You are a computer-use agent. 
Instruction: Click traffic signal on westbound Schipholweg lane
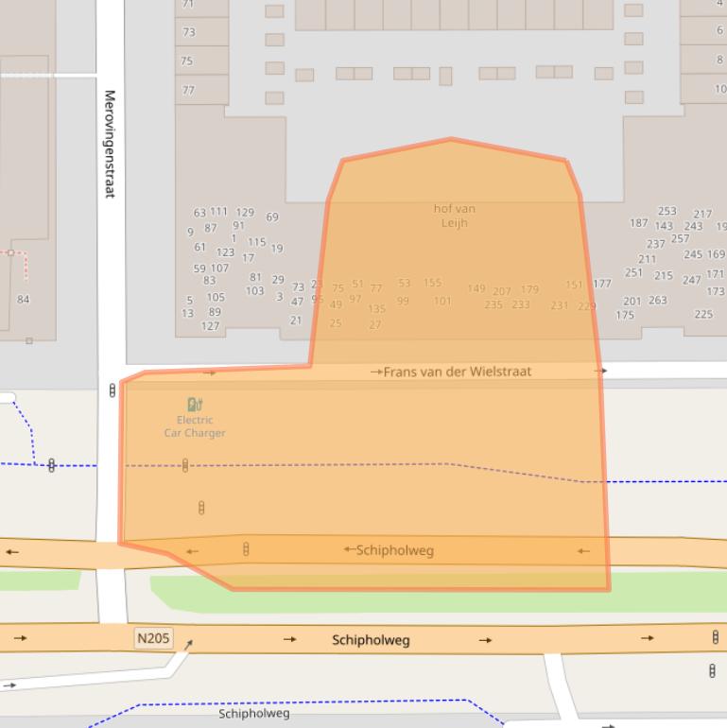tap(246, 548)
